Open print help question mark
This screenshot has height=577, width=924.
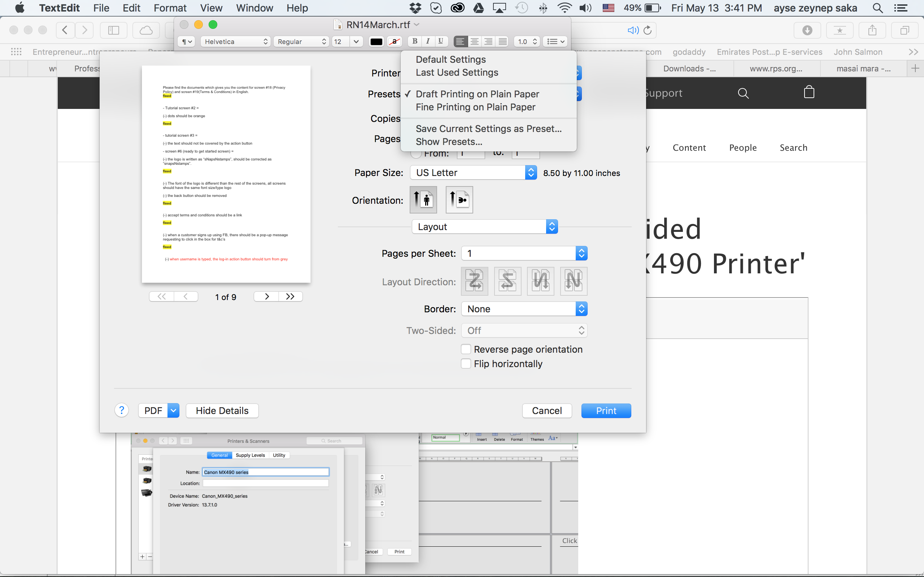tap(121, 411)
